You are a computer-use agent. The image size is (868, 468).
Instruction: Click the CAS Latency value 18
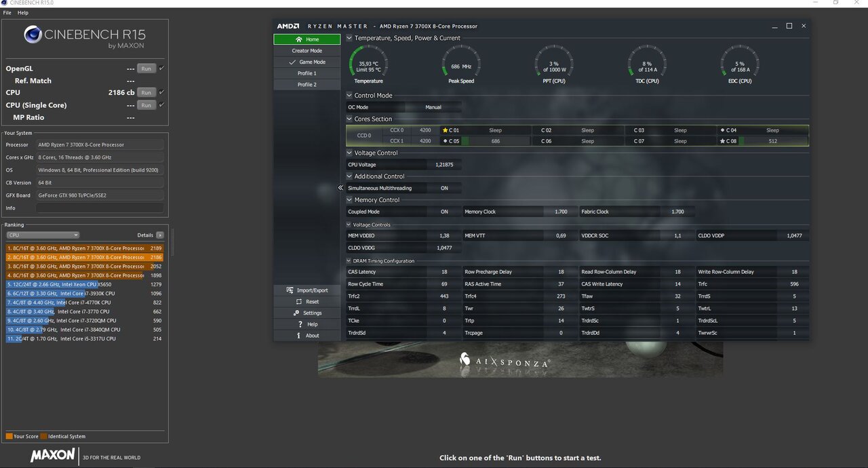click(444, 272)
